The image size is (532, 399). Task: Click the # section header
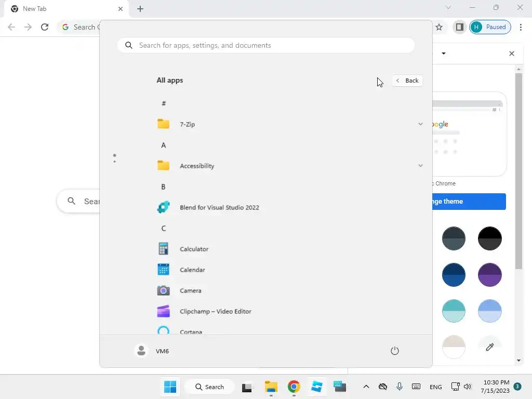164,103
